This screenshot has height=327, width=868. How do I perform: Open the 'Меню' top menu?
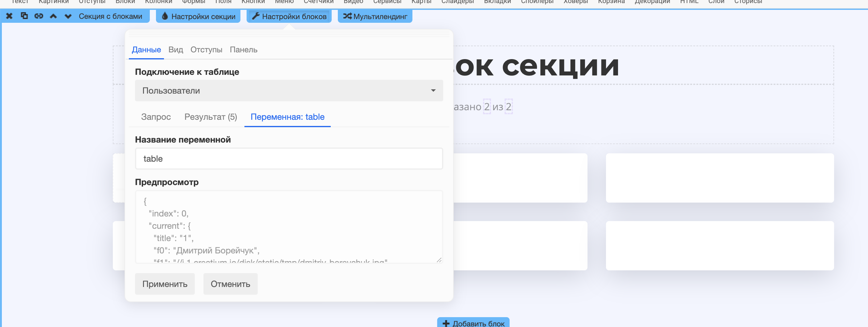pos(285,2)
